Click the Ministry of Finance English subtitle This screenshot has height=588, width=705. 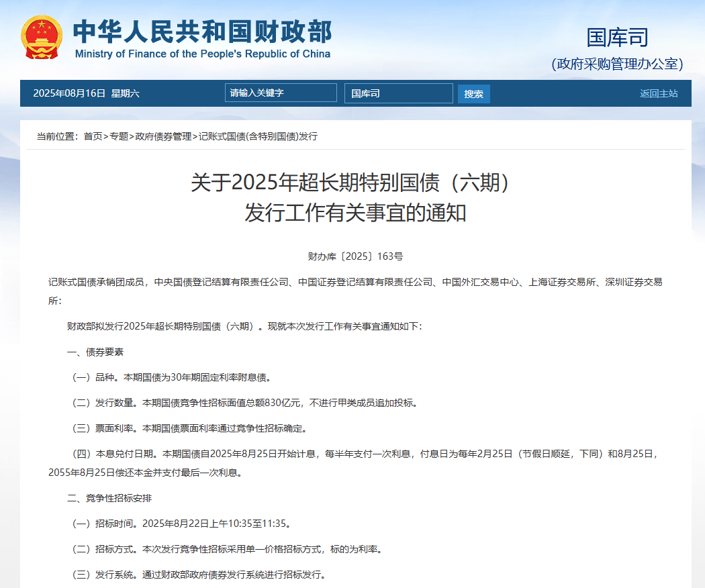click(x=202, y=54)
